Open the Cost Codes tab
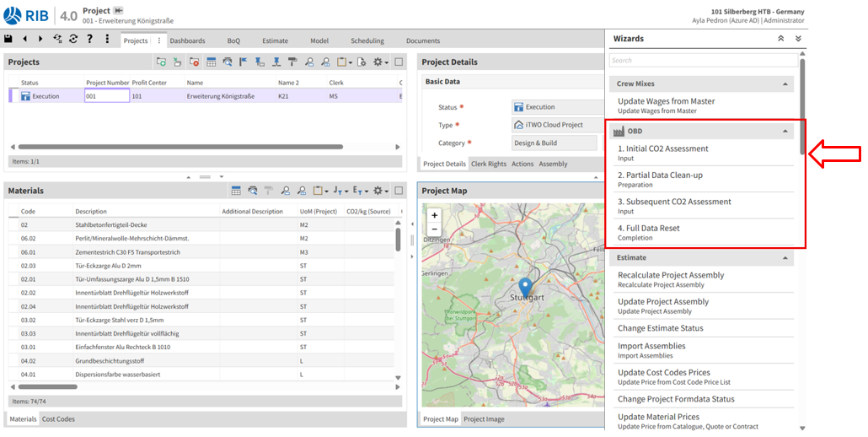This screenshot has width=868, height=437. pyautogui.click(x=58, y=419)
